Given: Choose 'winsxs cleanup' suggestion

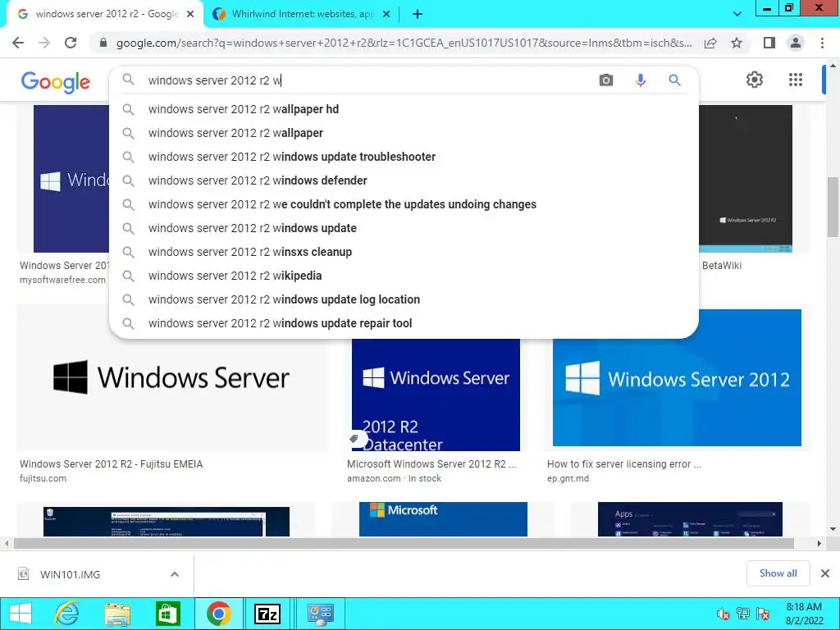Looking at the screenshot, I should pos(404,252).
